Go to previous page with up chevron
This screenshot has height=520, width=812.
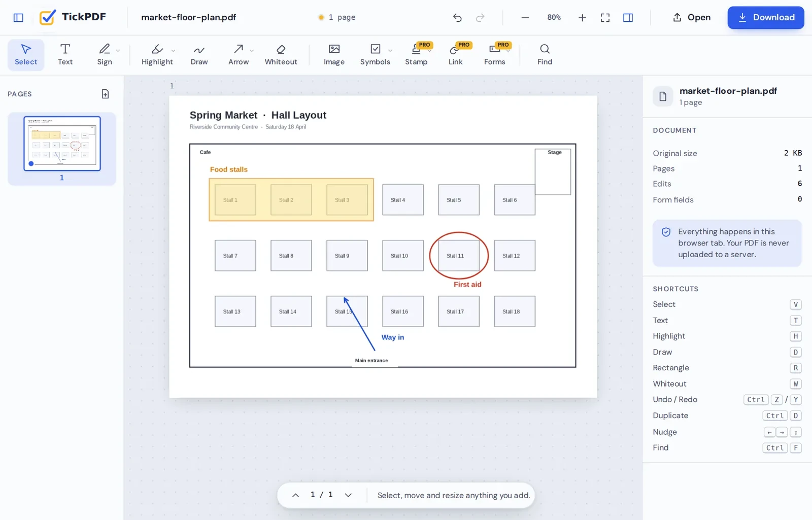(295, 495)
